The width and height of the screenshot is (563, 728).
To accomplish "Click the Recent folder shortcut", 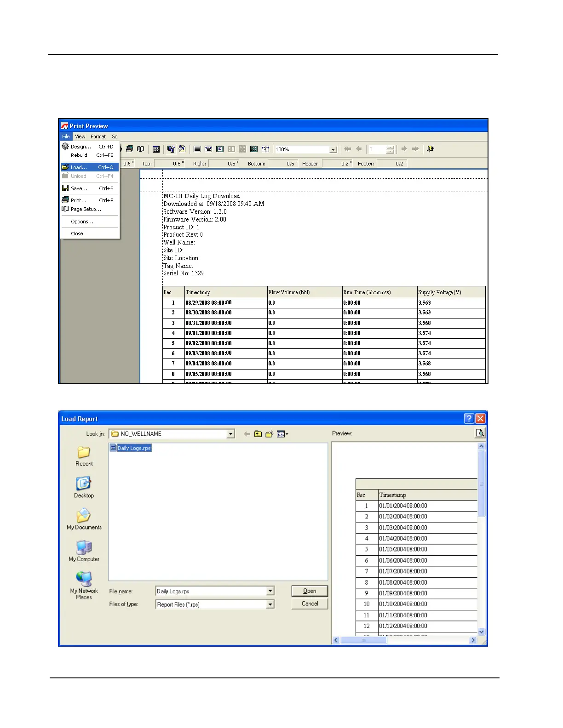I will [84, 455].
